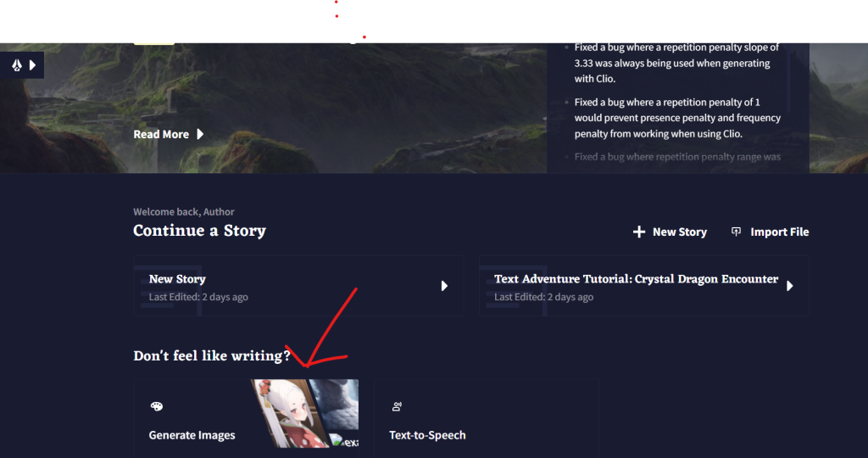Expand the sidebar with the arrow beside logo
This screenshot has height=458, width=868.
click(33, 65)
